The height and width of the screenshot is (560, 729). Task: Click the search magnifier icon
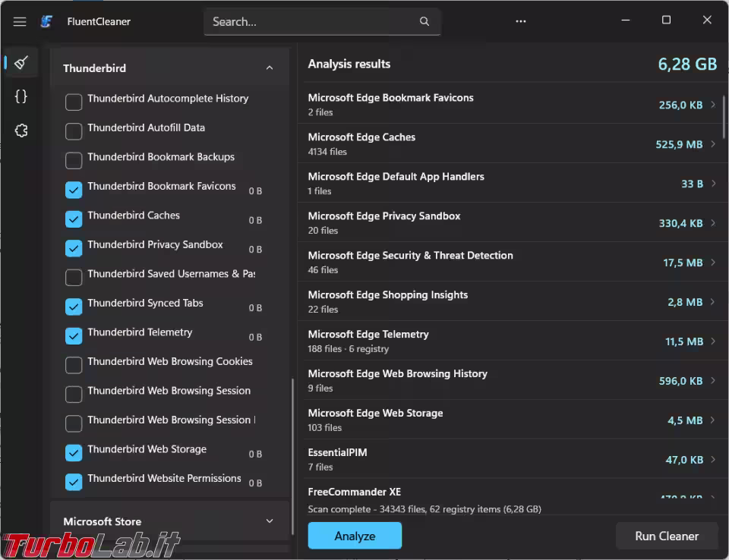tap(424, 21)
